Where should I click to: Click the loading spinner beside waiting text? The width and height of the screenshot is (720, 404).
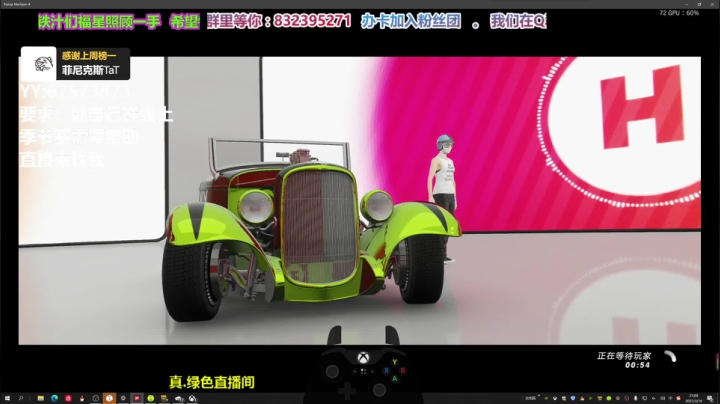coord(670,356)
